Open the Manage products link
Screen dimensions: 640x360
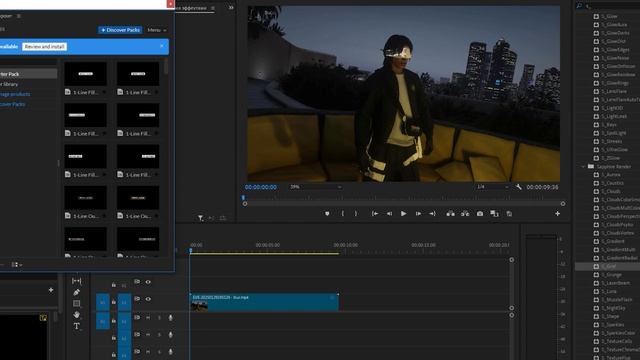[x=15, y=94]
